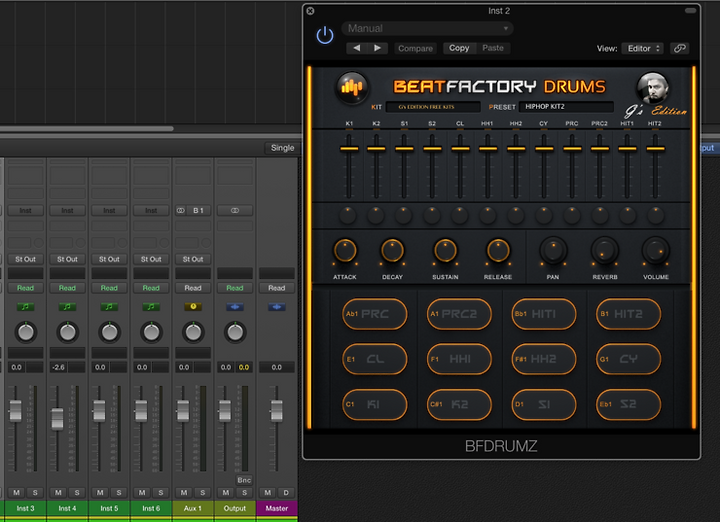Open Inst 3 instrument slot
Screen dimensions: 720x522
pos(25,210)
